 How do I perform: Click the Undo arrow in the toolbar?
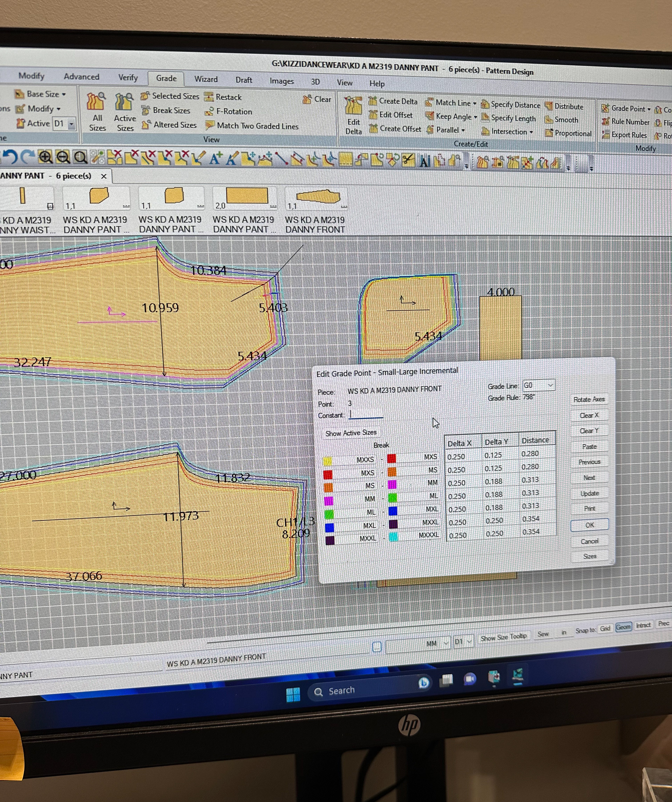(x=10, y=157)
